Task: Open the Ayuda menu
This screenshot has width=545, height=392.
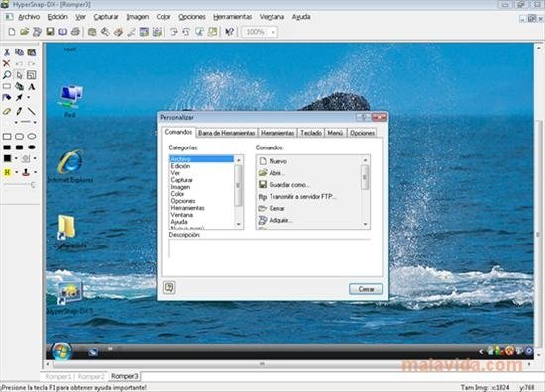Action: 301,17
